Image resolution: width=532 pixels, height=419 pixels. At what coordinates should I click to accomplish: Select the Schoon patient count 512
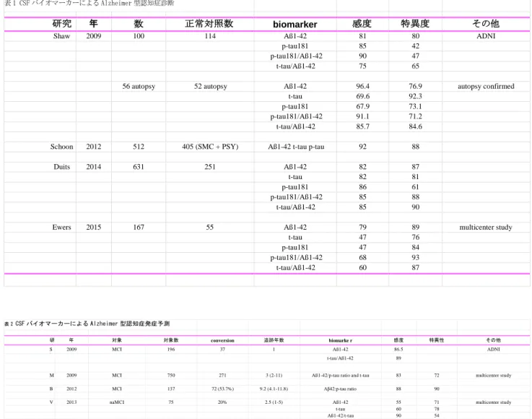click(139, 147)
